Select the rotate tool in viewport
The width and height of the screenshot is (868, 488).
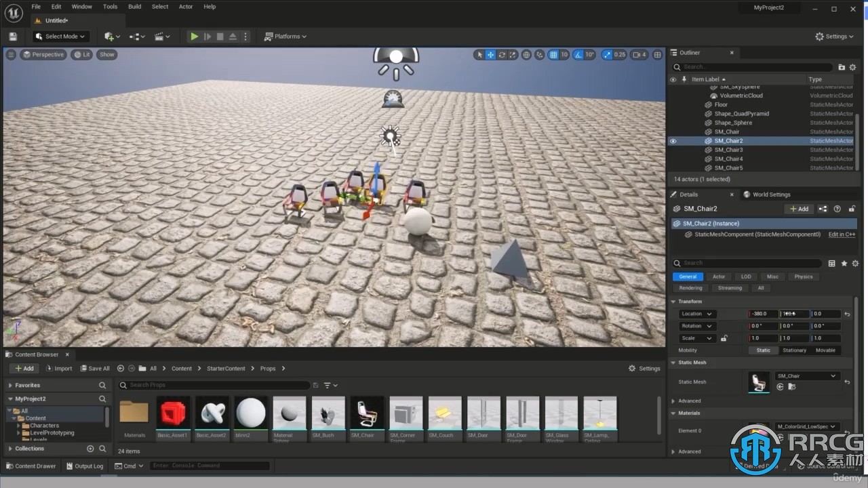click(x=502, y=55)
